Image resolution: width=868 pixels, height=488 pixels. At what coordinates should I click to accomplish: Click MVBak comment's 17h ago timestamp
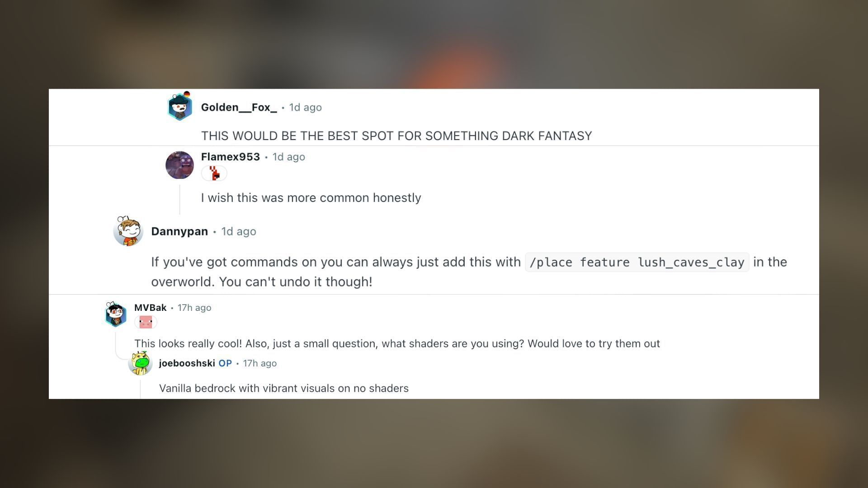[194, 308]
